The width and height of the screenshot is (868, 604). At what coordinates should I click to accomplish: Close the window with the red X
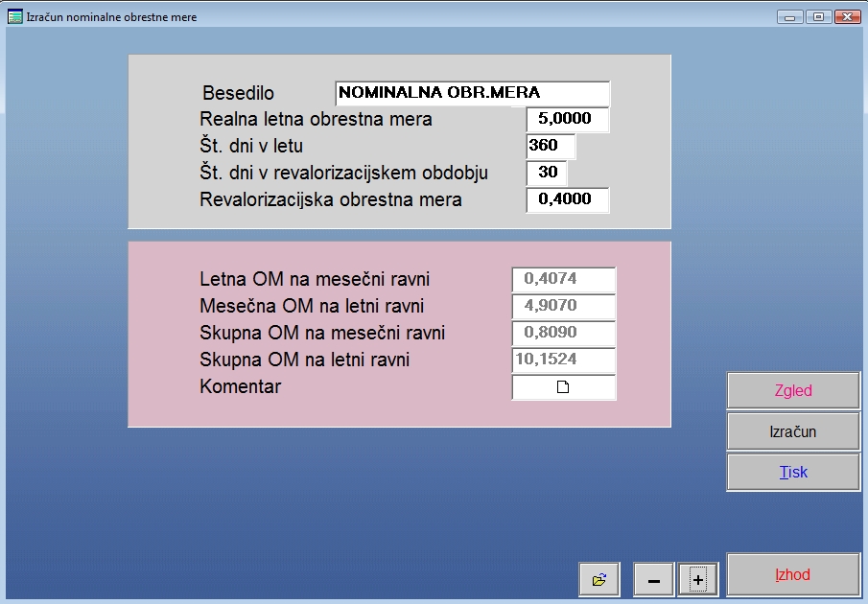click(x=847, y=16)
